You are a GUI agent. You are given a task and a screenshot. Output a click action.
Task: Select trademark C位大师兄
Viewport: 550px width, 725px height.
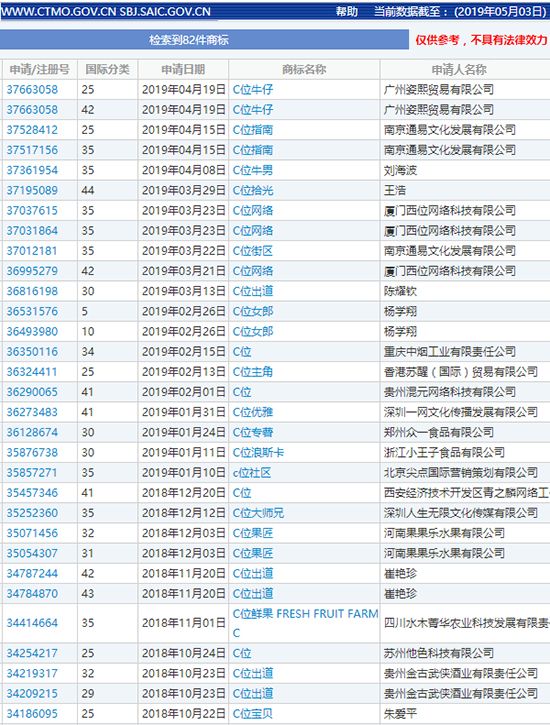258,513
